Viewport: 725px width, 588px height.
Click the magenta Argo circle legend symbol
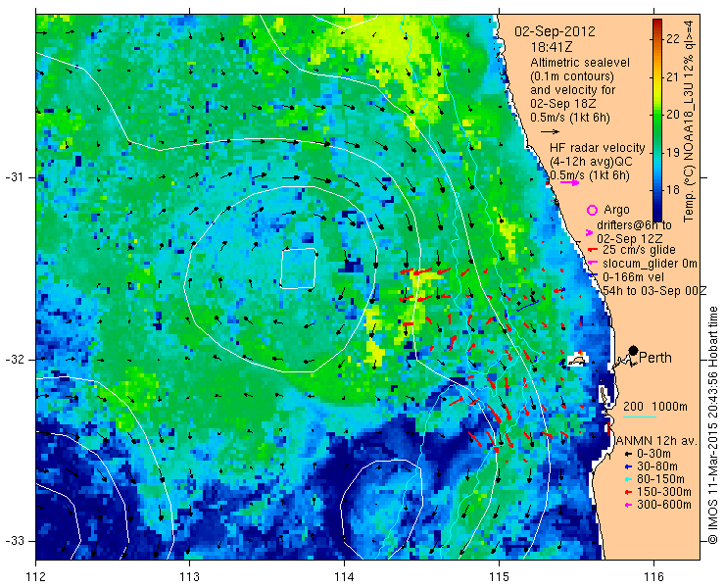pos(592,210)
